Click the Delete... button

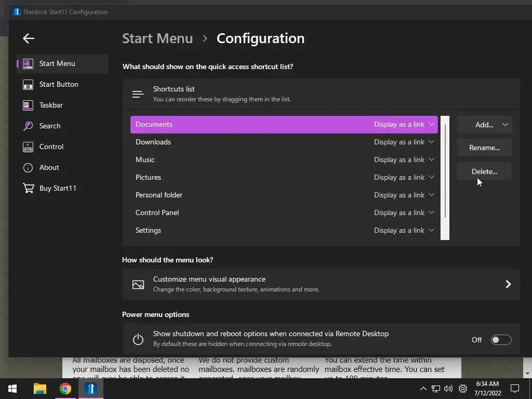click(484, 171)
